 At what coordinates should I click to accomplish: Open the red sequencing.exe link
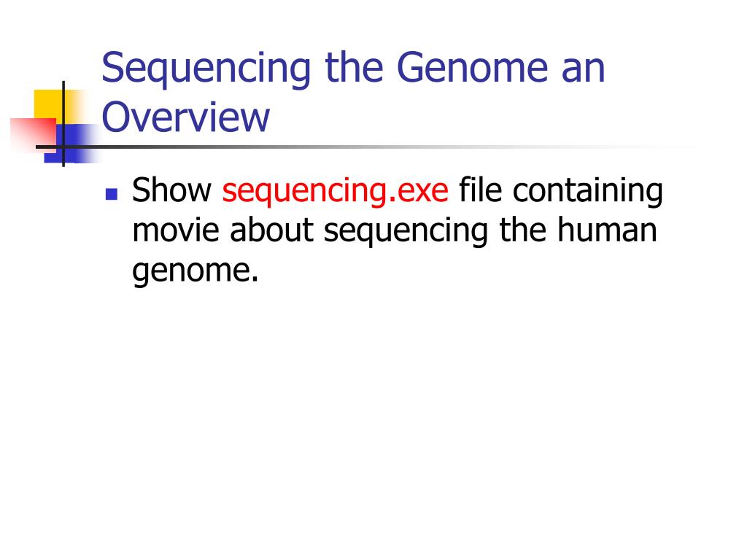pos(335,191)
